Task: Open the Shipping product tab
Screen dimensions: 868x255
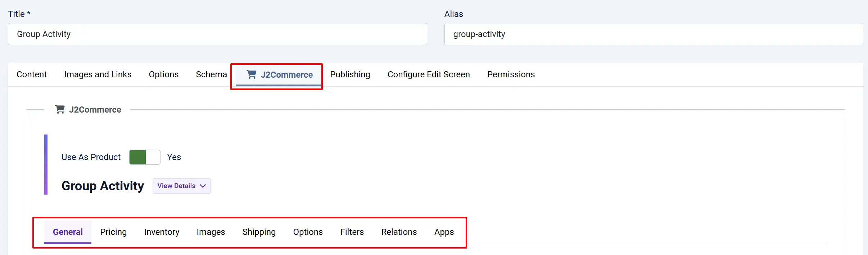Action: coord(259,232)
